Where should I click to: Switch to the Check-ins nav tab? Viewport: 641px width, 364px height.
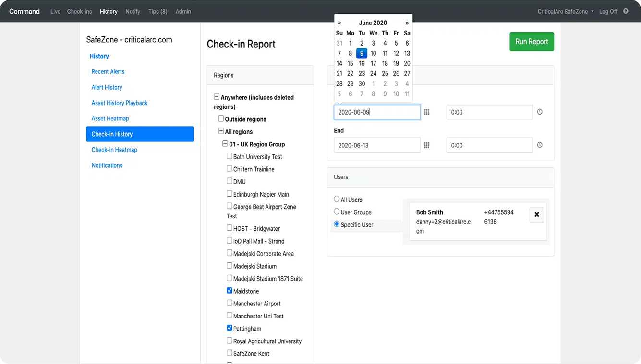click(x=79, y=12)
